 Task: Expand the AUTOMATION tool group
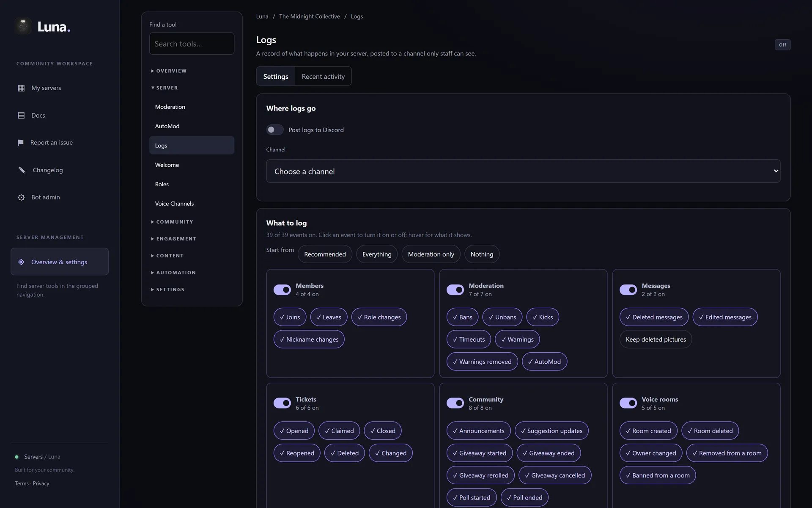click(x=173, y=273)
